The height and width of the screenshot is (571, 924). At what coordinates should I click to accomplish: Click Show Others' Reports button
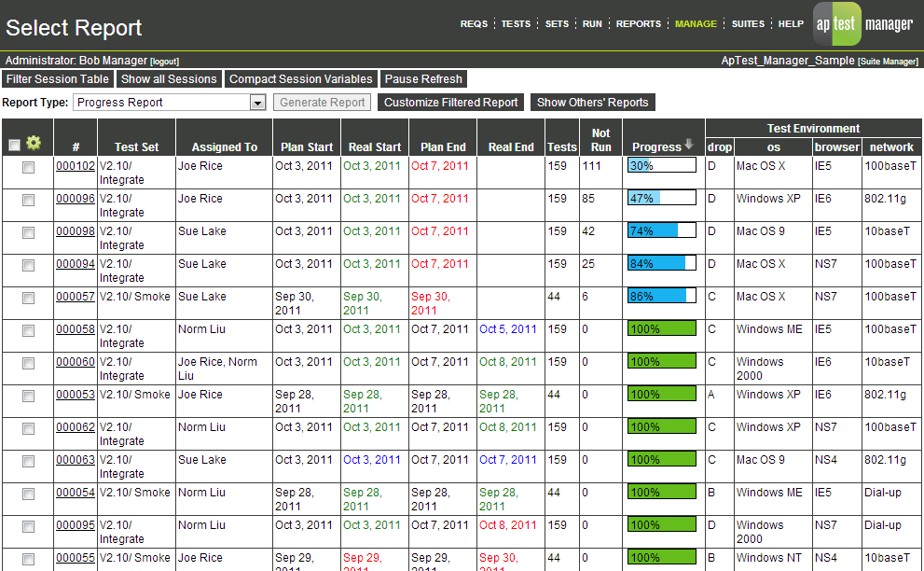pos(593,103)
